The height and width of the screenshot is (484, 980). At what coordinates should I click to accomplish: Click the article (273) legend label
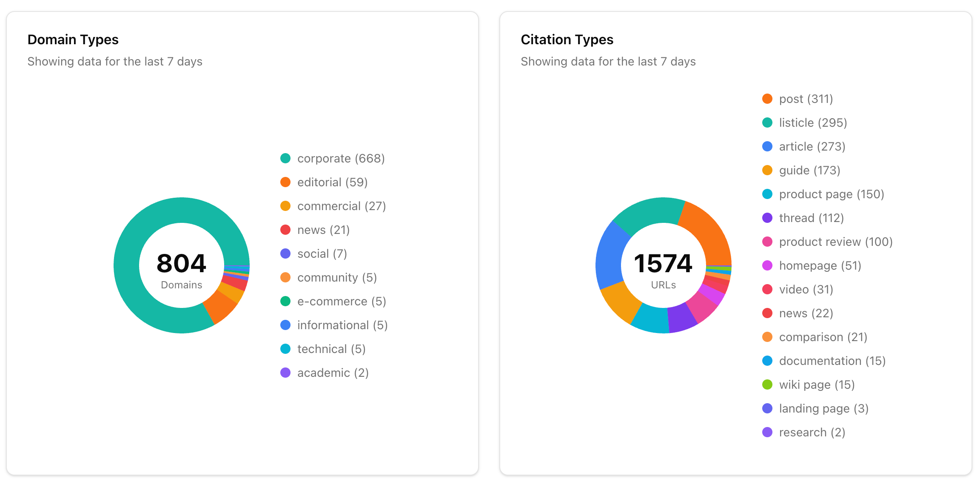pos(812,147)
